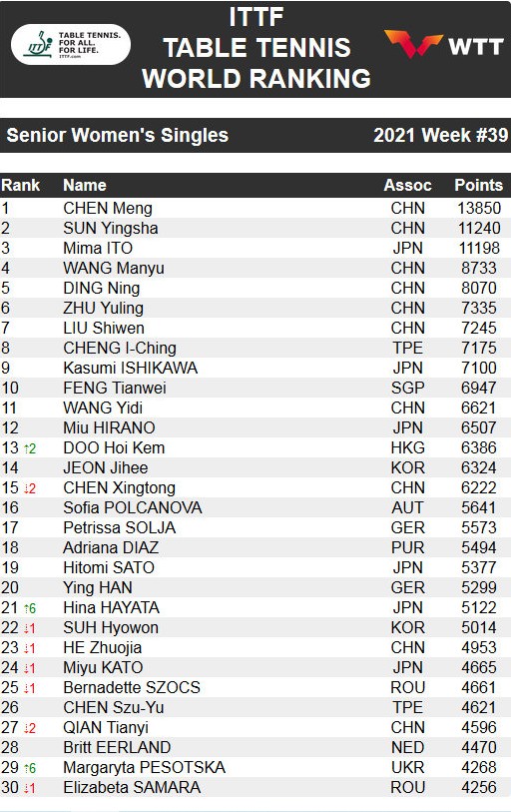Click Kasumi ISHIKAWA in the ranking list
Screen dimensions: 511x812
click(x=130, y=368)
